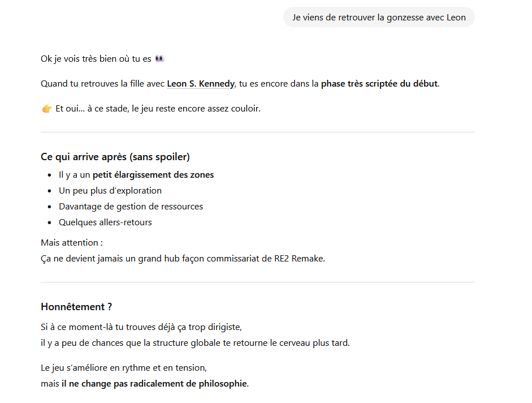Image resolution: width=532 pixels, height=403 pixels.
Task: Click the line "tu trouves déjà ça trop dirigiste"
Action: pyautogui.click(x=141, y=327)
